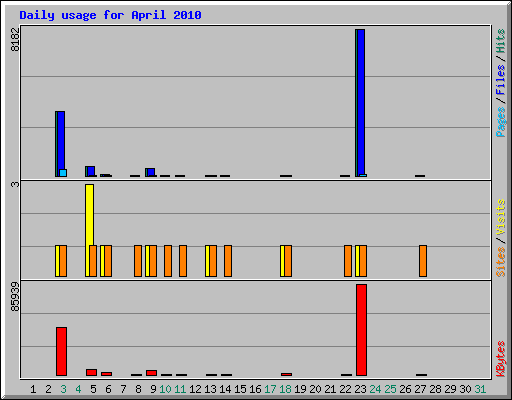Click the orange Sites bar for day 27

click(423, 261)
